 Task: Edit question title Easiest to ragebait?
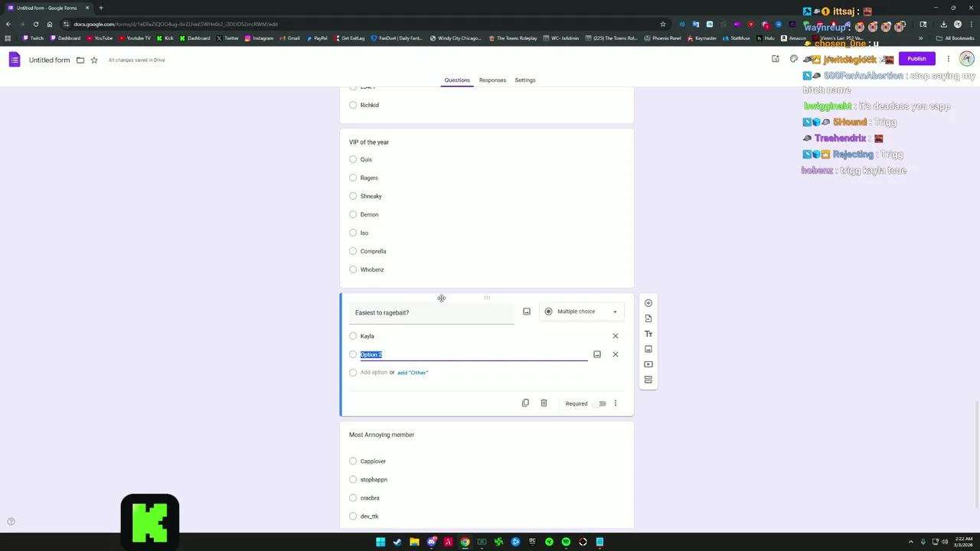[432, 312]
